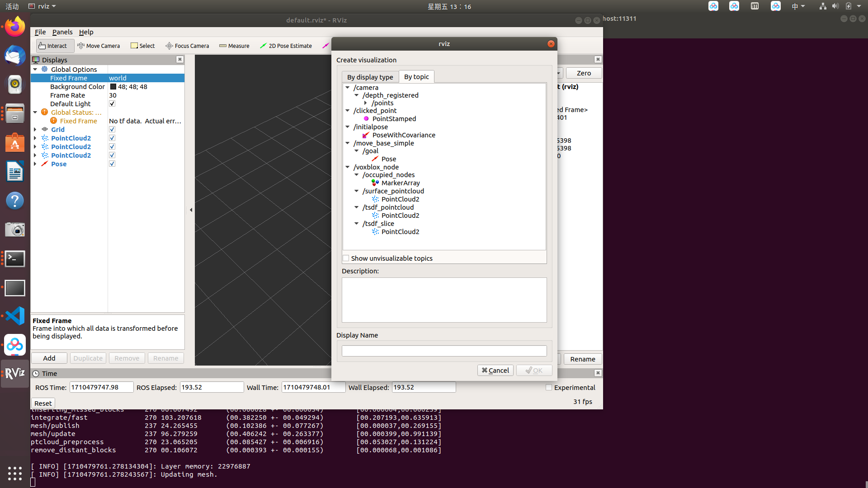Switch to By display type tab
This screenshot has height=488, width=868.
(x=370, y=77)
